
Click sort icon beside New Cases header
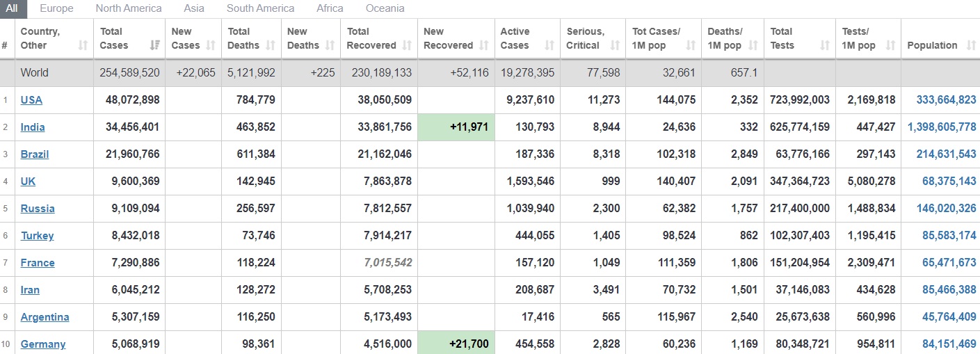(x=211, y=46)
